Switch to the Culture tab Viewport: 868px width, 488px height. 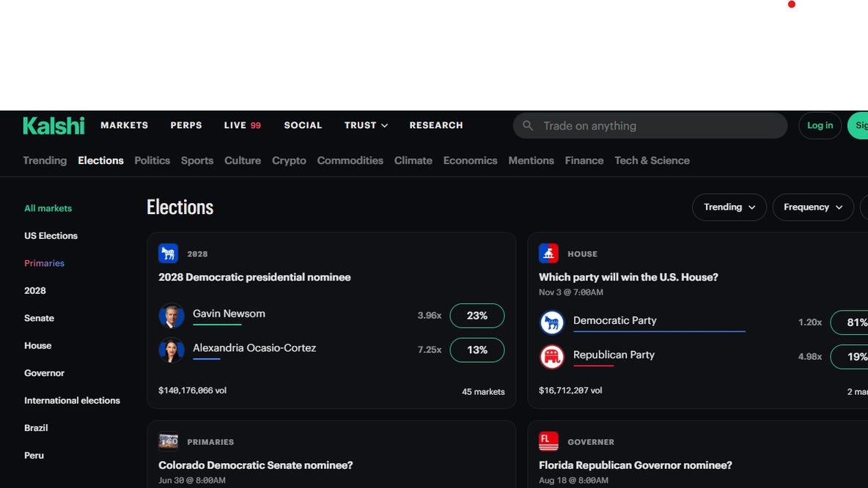click(x=243, y=160)
